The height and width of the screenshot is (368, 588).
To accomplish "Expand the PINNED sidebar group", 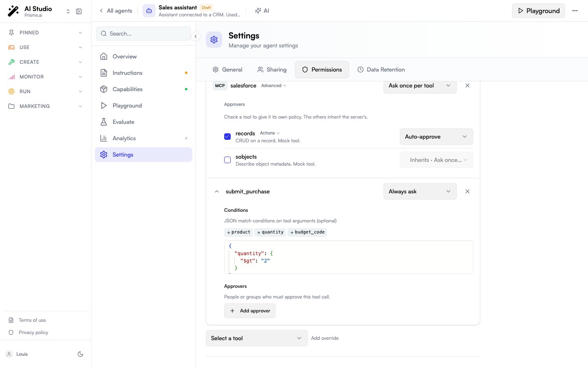I will (x=45, y=33).
